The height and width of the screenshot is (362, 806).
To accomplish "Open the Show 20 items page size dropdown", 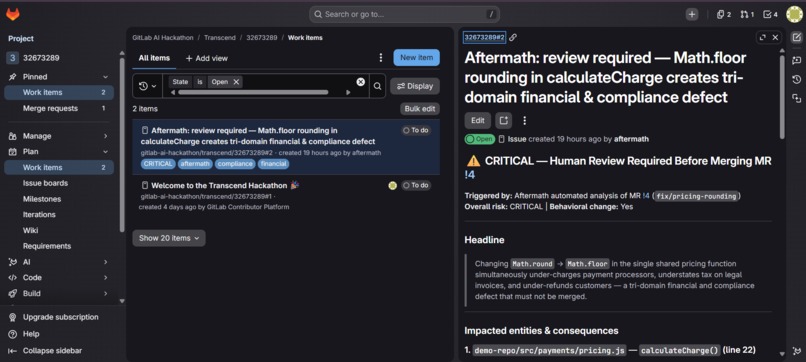I will (169, 238).
